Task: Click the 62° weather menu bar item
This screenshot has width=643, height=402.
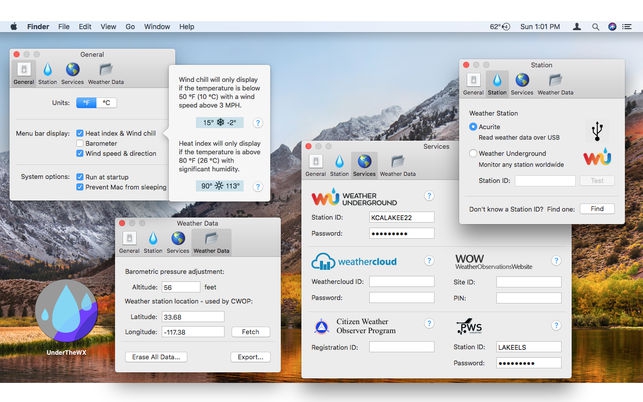Action: [499, 27]
